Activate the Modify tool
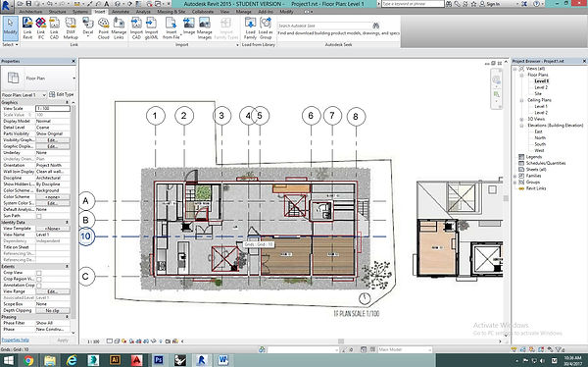The width and height of the screenshot is (588, 367). (10, 28)
